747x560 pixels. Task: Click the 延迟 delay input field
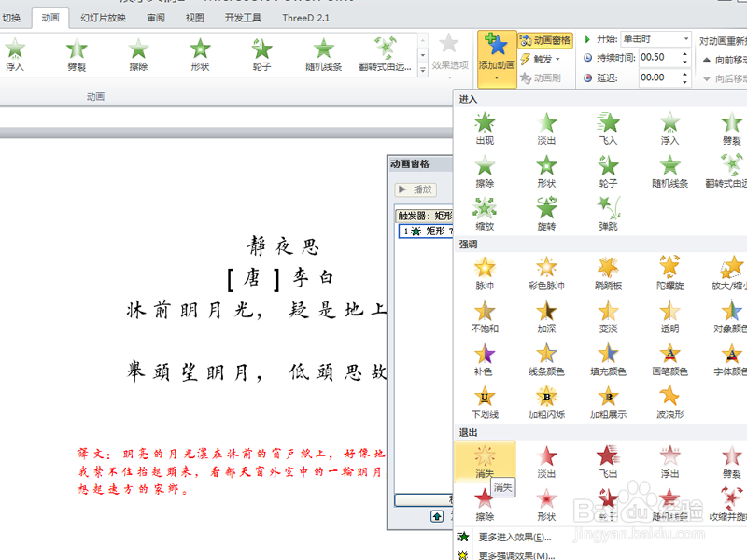(659, 77)
